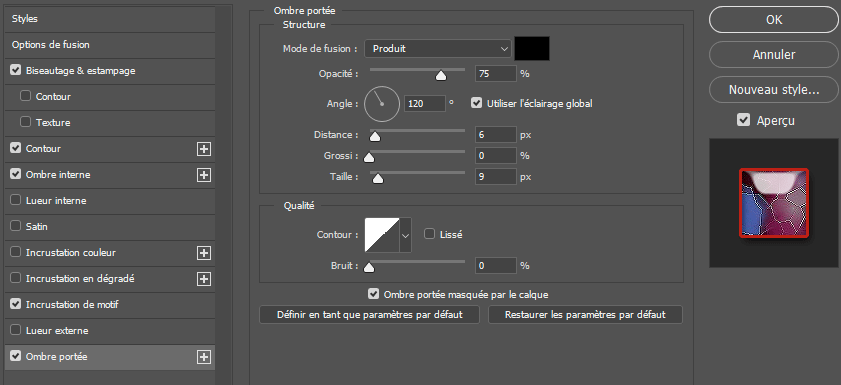The width and height of the screenshot is (841, 385).
Task: Click the Taille slider handle
Action: pyautogui.click(x=378, y=179)
